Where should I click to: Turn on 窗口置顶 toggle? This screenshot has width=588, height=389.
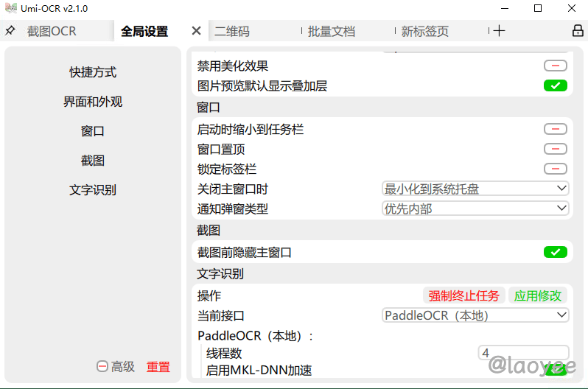click(555, 149)
